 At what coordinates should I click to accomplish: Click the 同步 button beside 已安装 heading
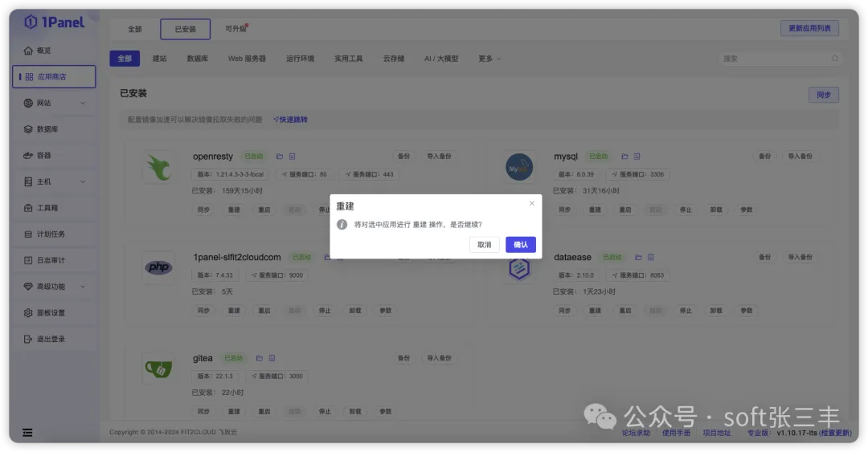[x=824, y=96]
